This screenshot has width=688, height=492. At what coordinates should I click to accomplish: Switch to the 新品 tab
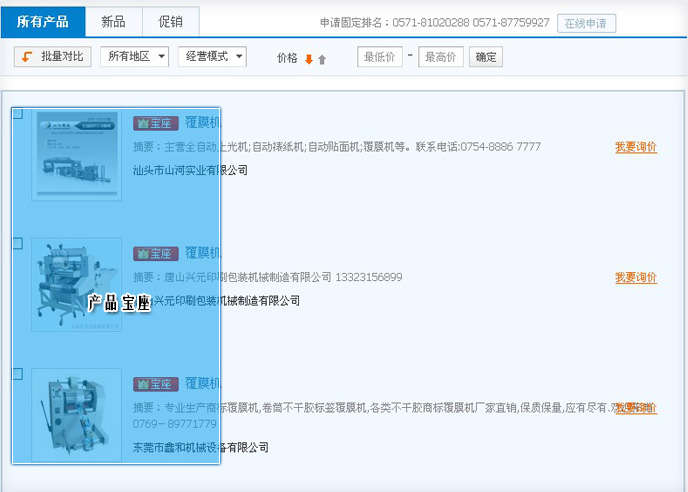point(113,22)
